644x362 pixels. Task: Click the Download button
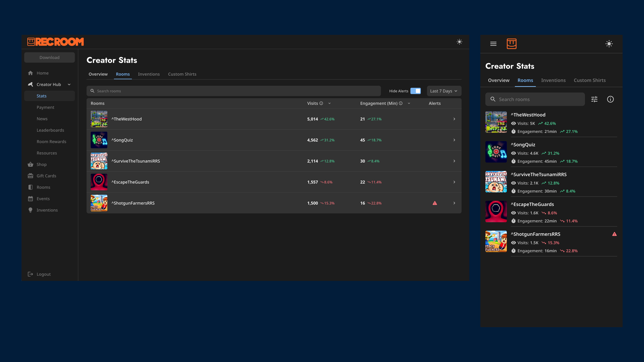49,57
